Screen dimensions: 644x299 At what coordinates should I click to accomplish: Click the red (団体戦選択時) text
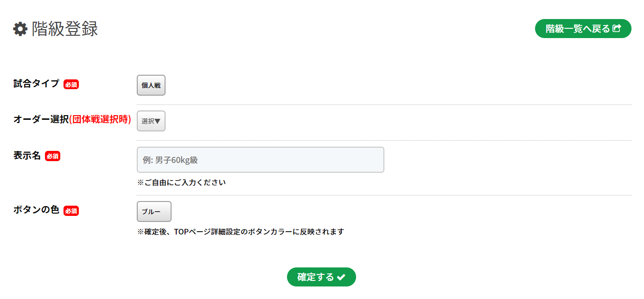pyautogui.click(x=100, y=119)
